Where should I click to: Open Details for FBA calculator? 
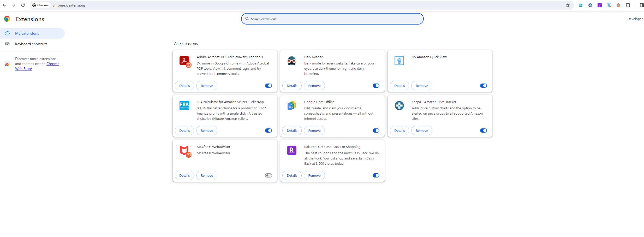pyautogui.click(x=184, y=131)
